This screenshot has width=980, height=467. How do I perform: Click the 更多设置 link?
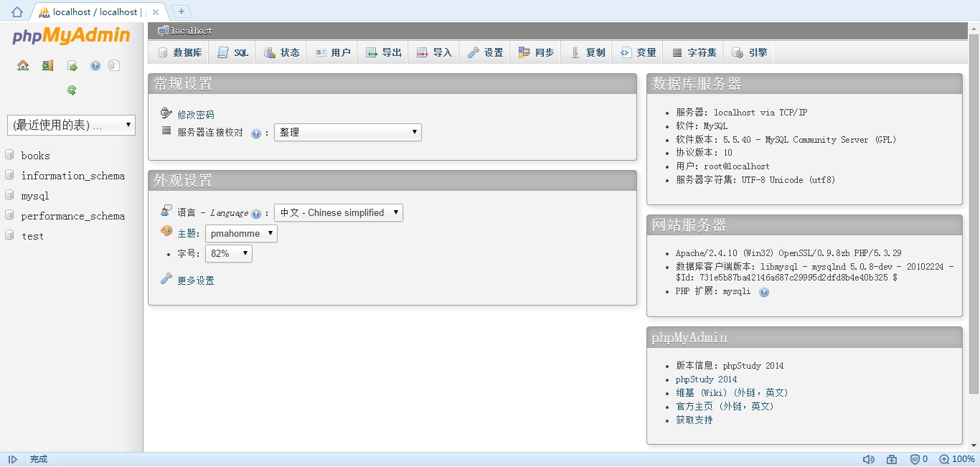(x=196, y=280)
